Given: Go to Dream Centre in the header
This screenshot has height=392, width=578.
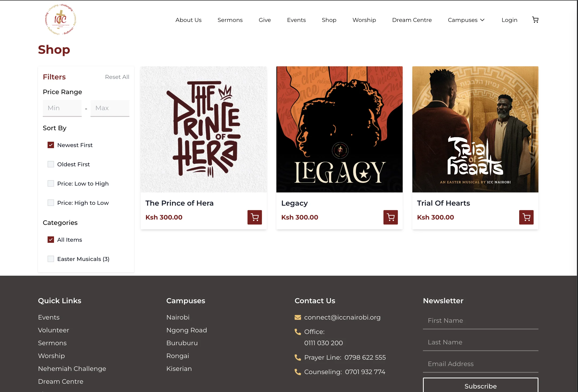Looking at the screenshot, I should click(x=412, y=20).
